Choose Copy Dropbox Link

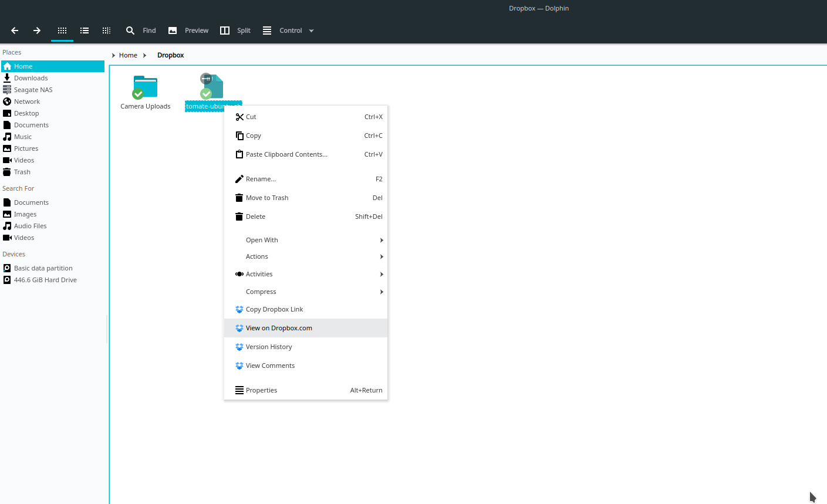[274, 309]
